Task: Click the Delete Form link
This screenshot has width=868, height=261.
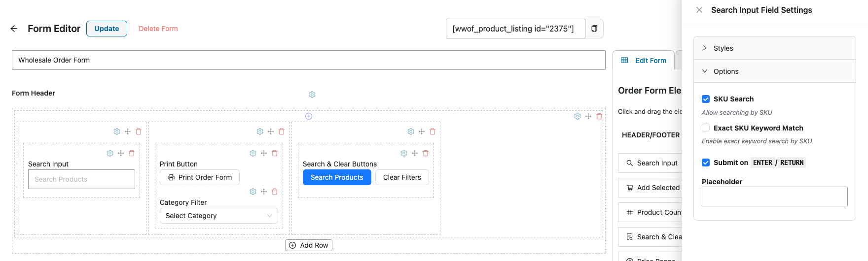Action: [x=158, y=29]
